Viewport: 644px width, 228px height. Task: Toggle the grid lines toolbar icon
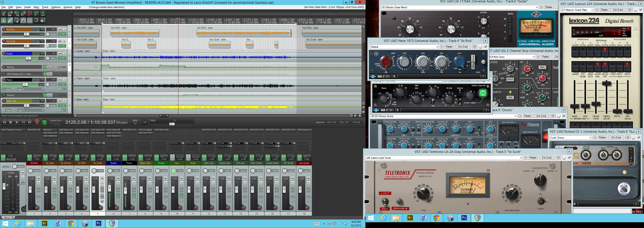pos(30,20)
